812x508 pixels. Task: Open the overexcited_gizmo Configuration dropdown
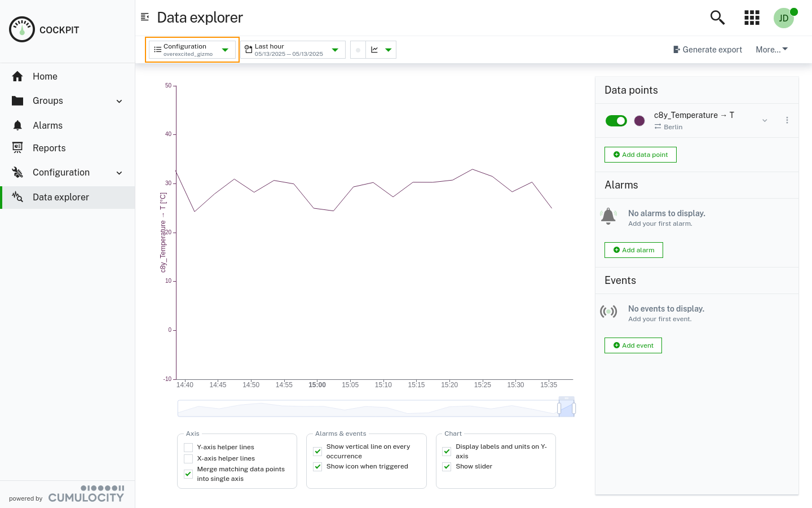(x=192, y=50)
